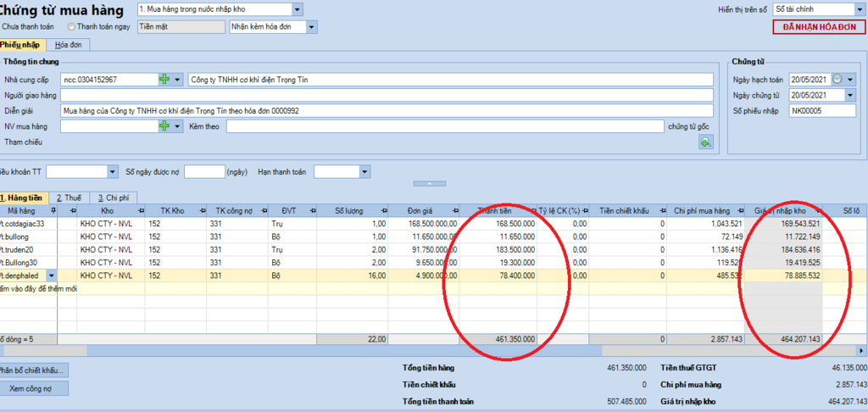Click the Chi phí mua hàng cell 1.043.521
Image resolution: width=868 pixels, height=412 pixels.
pyautogui.click(x=705, y=224)
